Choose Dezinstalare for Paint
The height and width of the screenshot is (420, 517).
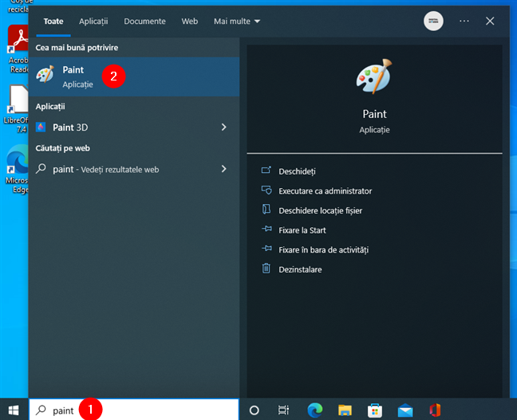pos(300,269)
